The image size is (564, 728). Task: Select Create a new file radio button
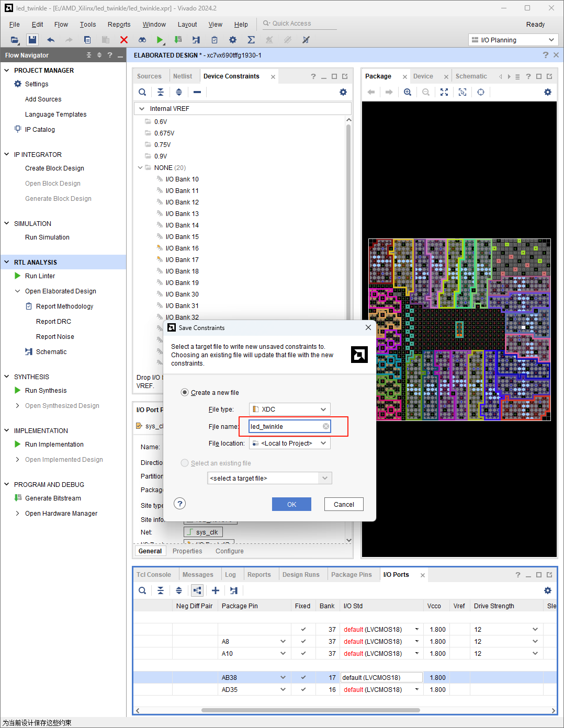[185, 392]
